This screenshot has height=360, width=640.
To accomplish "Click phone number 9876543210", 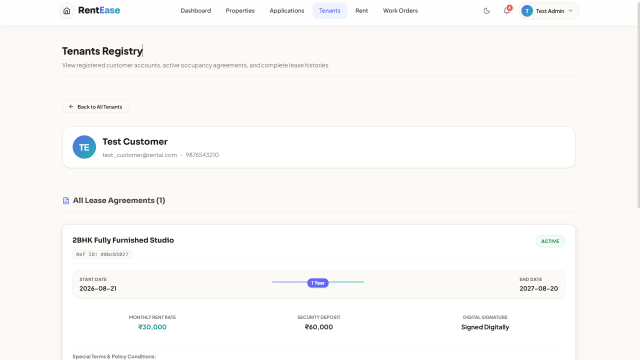I will [202, 155].
